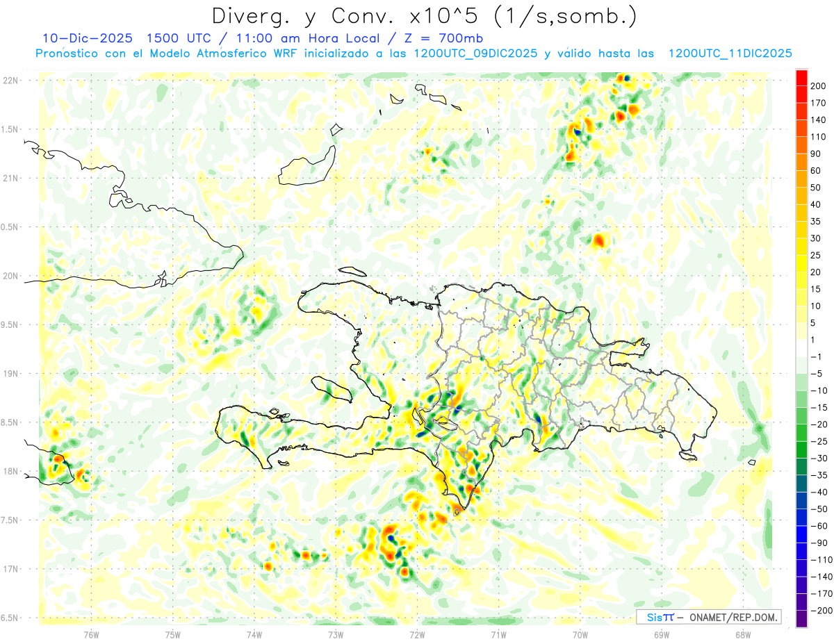This screenshot has width=834, height=644.
Task: Click the '72W' longitude label
Action: click(417, 635)
